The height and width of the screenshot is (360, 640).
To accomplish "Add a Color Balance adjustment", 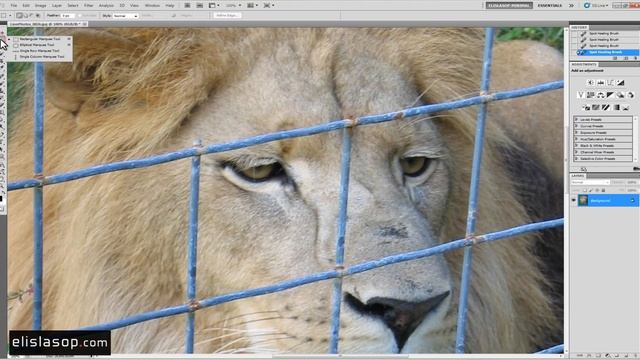I will (x=600, y=95).
